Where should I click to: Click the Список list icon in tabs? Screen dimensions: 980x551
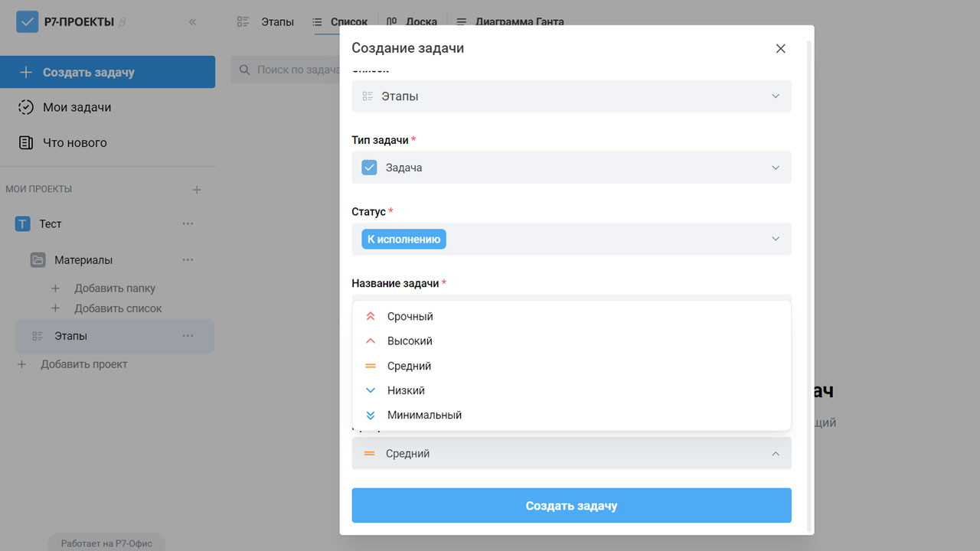318,22
